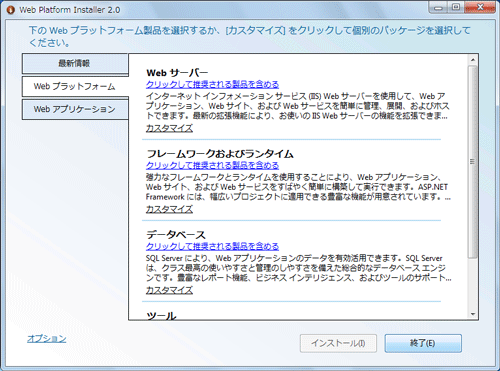Image resolution: width=500 pixels, height=371 pixels.
Task: Minimize the Web Platform Installer window
Action: pyautogui.click(x=439, y=7)
